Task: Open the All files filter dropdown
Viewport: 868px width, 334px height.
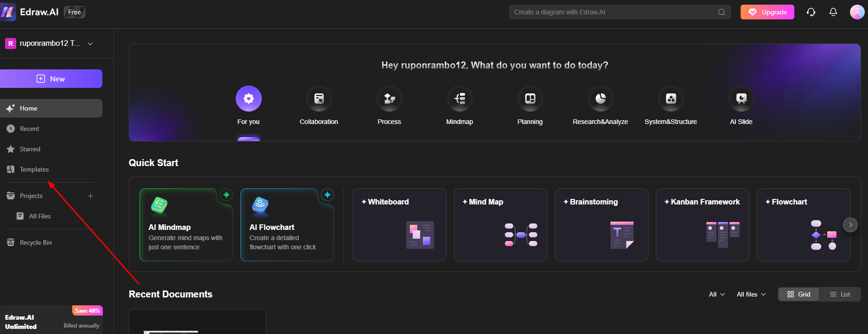Action: click(751, 294)
